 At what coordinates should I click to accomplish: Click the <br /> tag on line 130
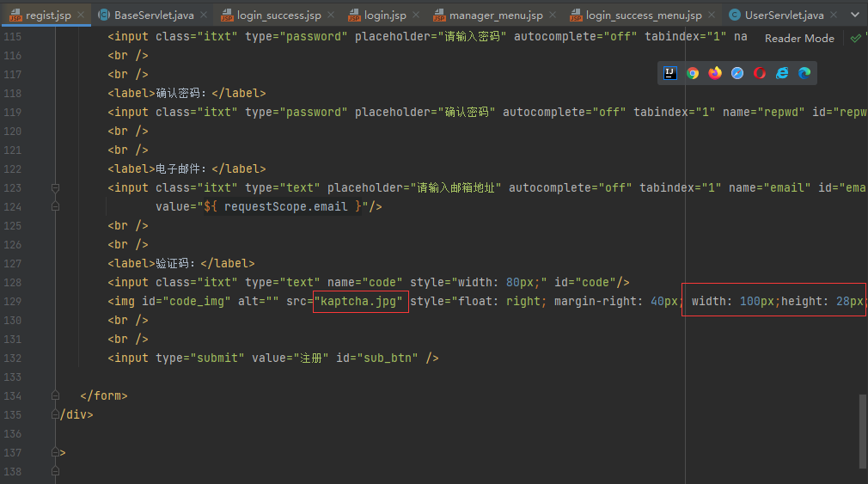coord(128,320)
